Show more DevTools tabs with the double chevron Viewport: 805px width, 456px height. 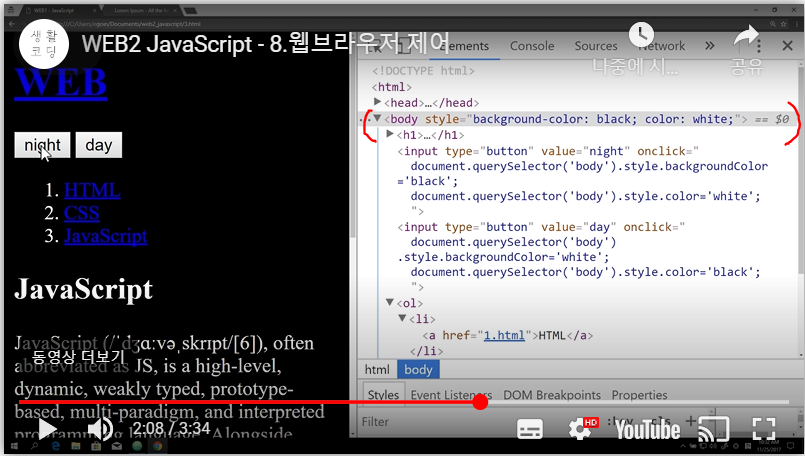coord(710,46)
